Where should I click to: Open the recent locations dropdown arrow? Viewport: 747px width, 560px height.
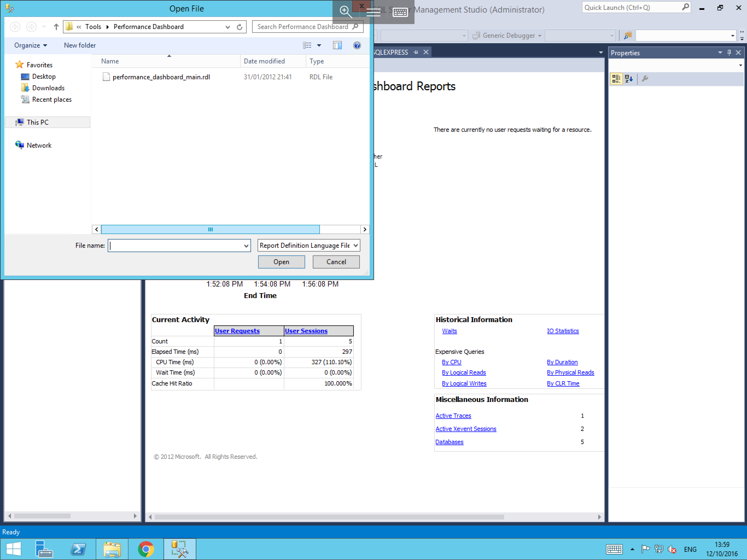(44, 27)
